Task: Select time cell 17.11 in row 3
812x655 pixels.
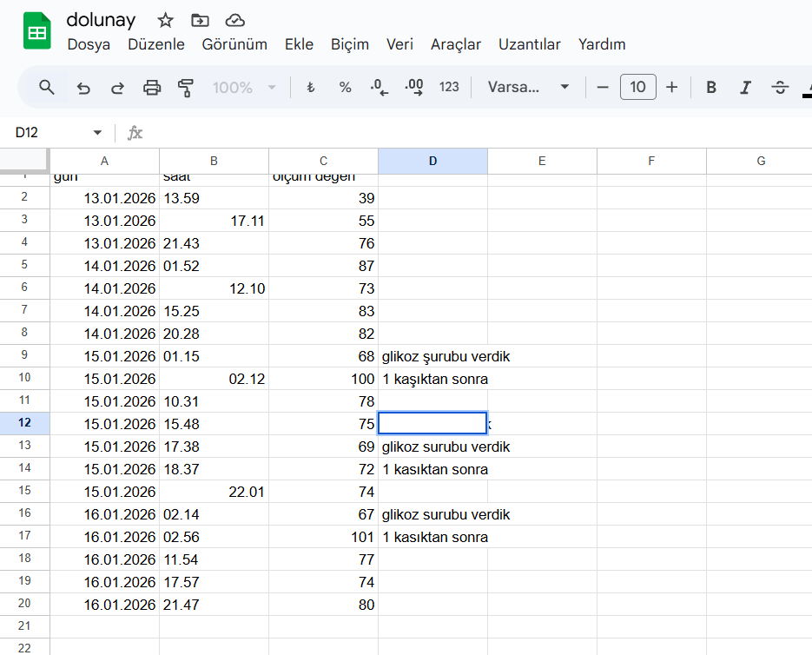Action: coord(214,221)
